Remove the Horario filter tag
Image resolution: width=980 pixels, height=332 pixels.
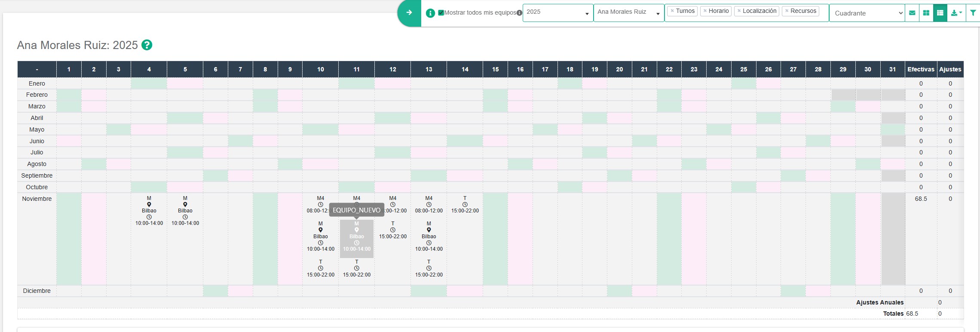tap(705, 11)
